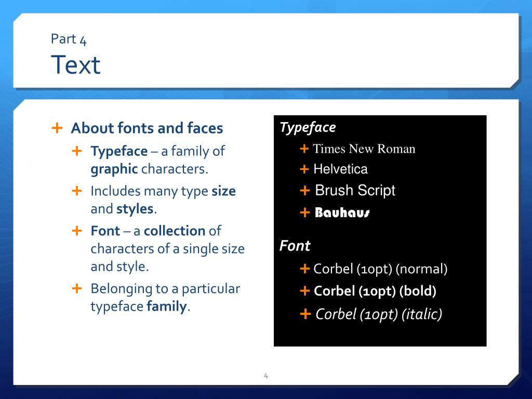Select 'Corbel (10pt) (bold)' entry
Image resolution: width=532 pixels, height=399 pixels.
pos(375,291)
